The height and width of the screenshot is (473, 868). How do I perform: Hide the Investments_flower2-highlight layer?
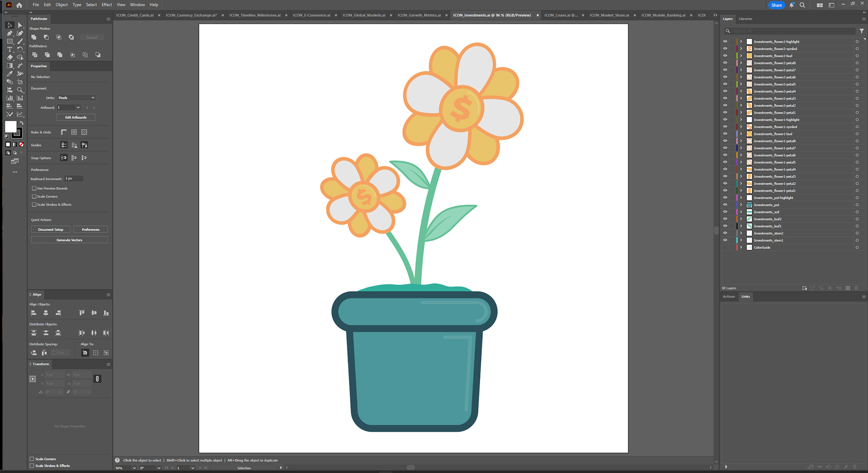coord(725,42)
